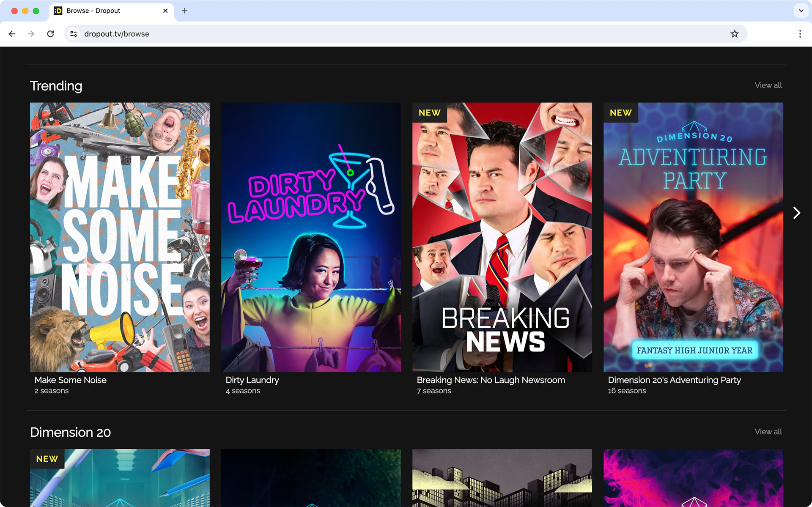The width and height of the screenshot is (812, 507).
Task: Open site information icon in address bar
Action: pyautogui.click(x=74, y=34)
